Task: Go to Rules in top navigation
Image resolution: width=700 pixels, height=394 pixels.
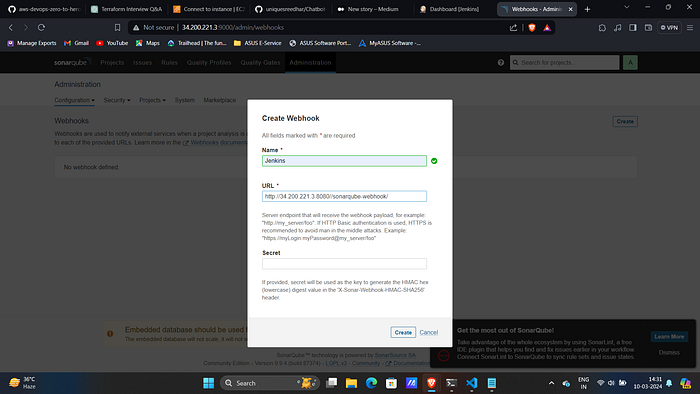Action: coord(169,62)
